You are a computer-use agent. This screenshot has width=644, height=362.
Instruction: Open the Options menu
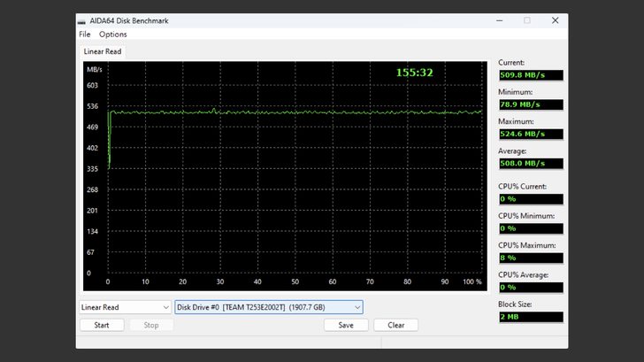[x=113, y=35]
